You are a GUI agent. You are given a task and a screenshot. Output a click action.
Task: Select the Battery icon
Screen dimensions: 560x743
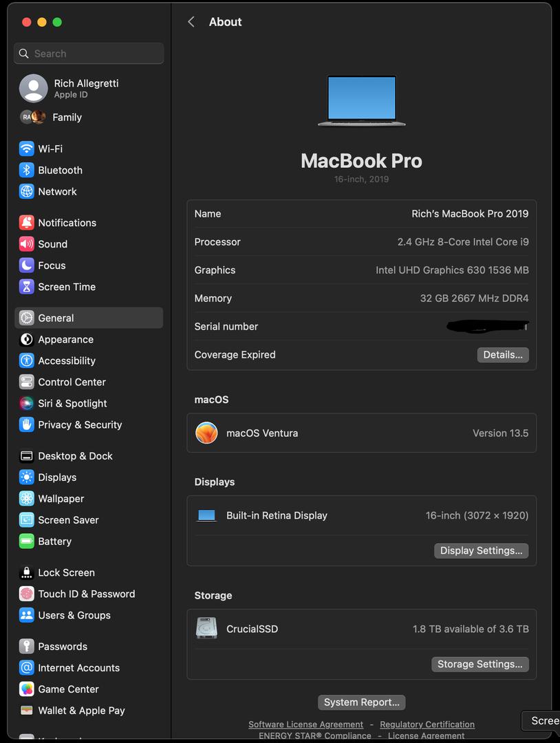(27, 541)
